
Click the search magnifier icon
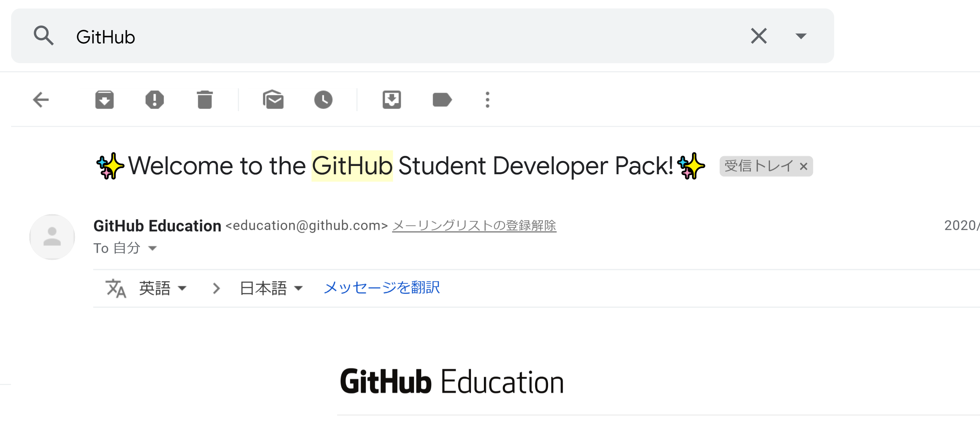pos(43,36)
